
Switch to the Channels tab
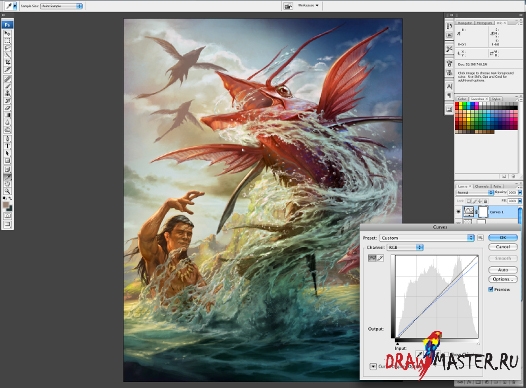tap(481, 186)
